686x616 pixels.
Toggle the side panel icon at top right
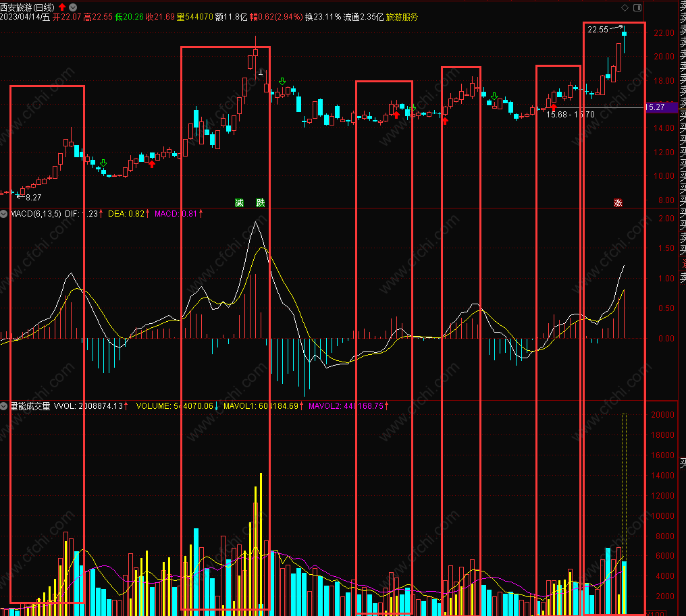pos(637,7)
